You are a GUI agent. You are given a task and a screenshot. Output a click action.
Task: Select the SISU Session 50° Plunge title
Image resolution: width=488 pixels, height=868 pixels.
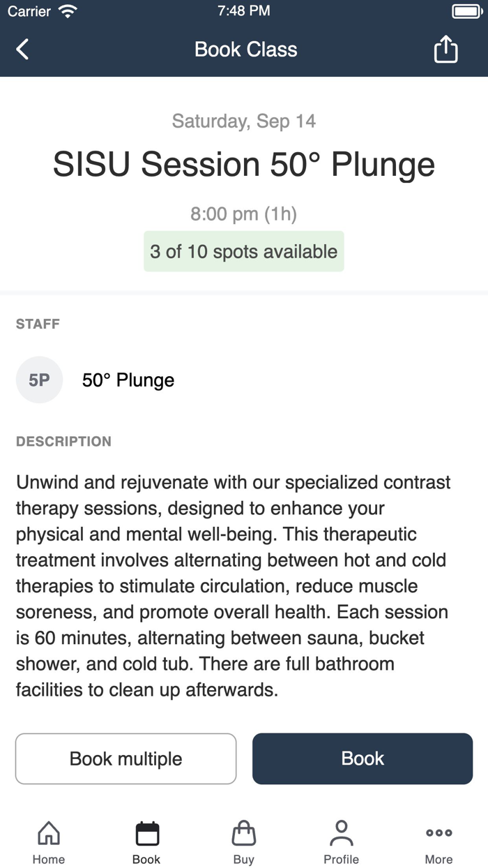pos(243,165)
